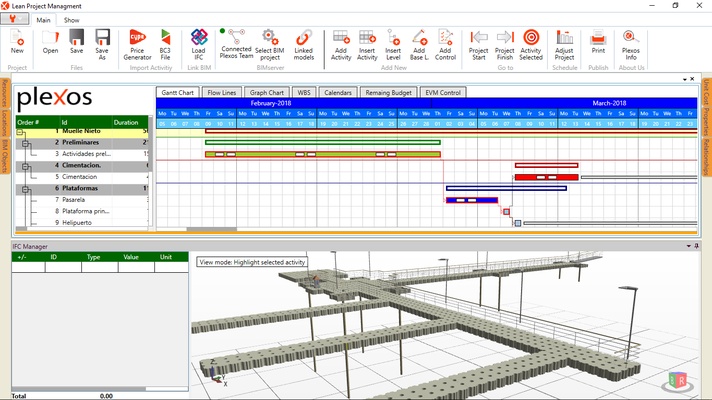Click the red Cimentacion Gantt bar
The image size is (712, 400).
point(546,177)
